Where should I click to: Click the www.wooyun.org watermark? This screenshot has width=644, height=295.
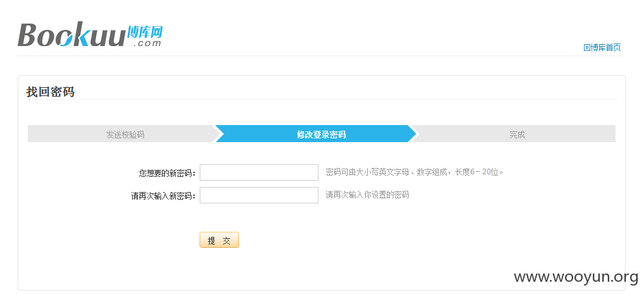[576, 277]
